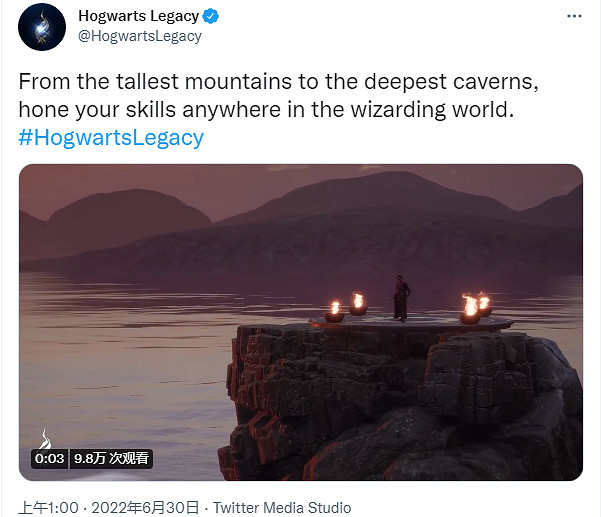601x517 pixels.
Task: Click the wizard figure standing in video
Action: point(402,298)
